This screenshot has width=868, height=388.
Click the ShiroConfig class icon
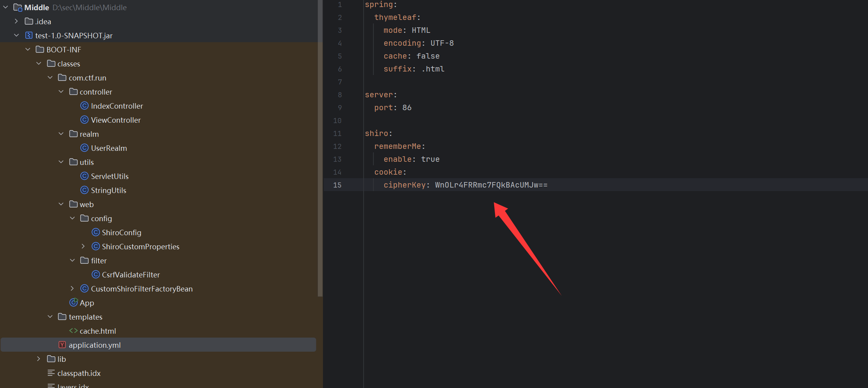pos(95,232)
